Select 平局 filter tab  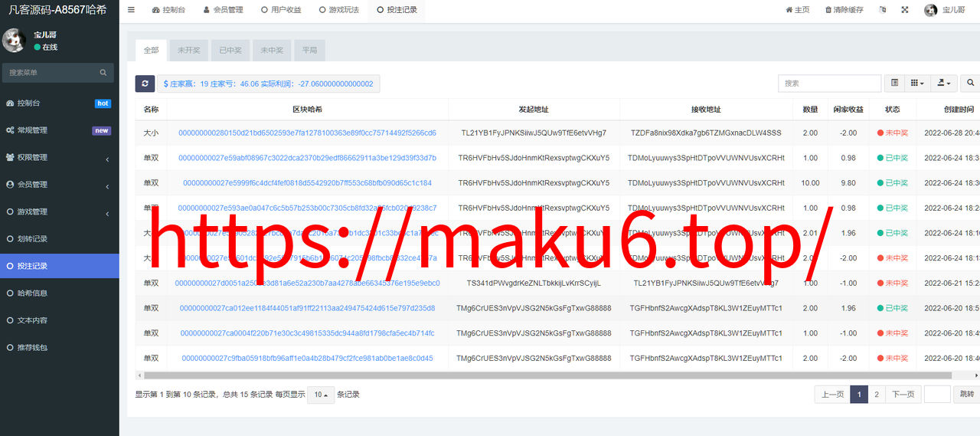pos(309,51)
